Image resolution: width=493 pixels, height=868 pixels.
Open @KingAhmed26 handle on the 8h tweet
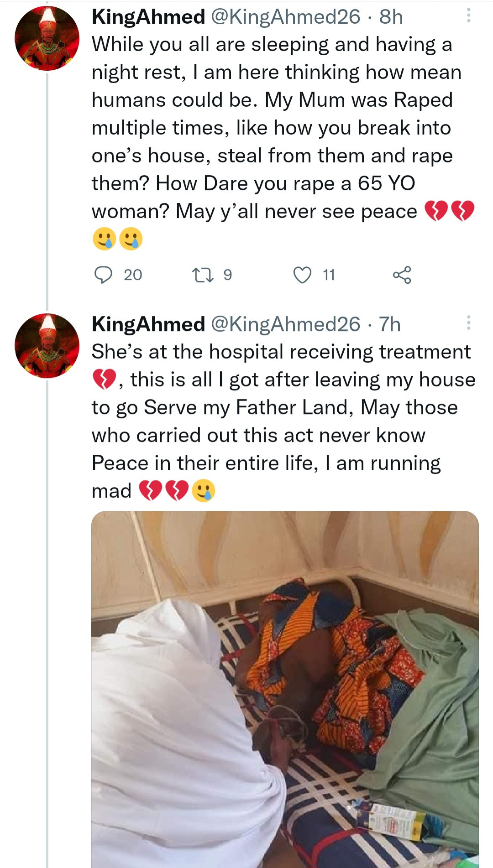tap(285, 17)
